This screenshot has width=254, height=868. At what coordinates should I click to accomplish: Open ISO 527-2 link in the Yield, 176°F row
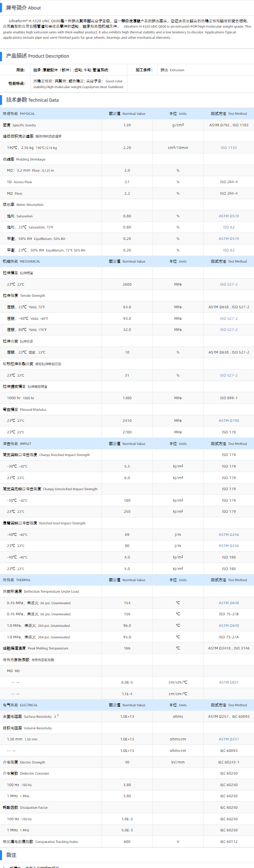coord(229,330)
